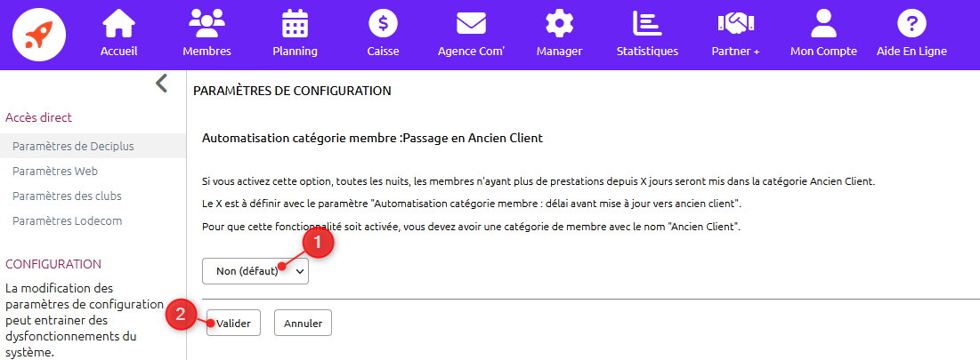Image resolution: width=980 pixels, height=360 pixels.
Task: Open the Statistiques chart icon
Action: [647, 24]
